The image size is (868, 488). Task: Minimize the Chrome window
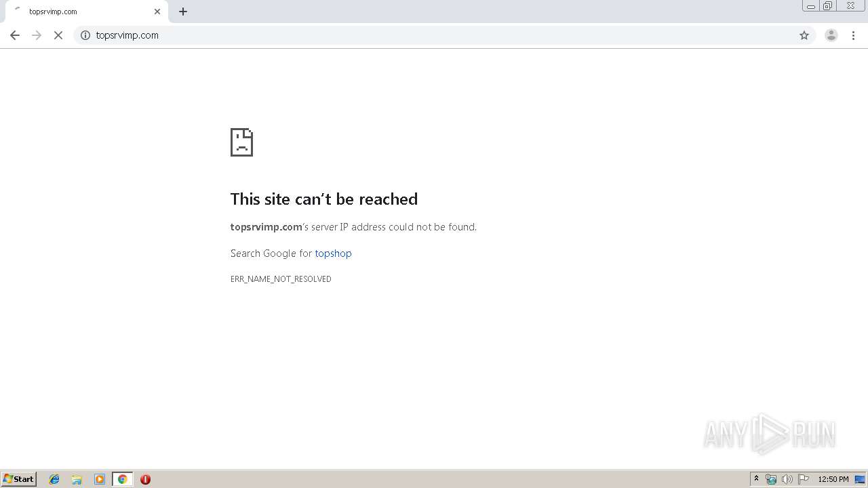click(x=811, y=6)
